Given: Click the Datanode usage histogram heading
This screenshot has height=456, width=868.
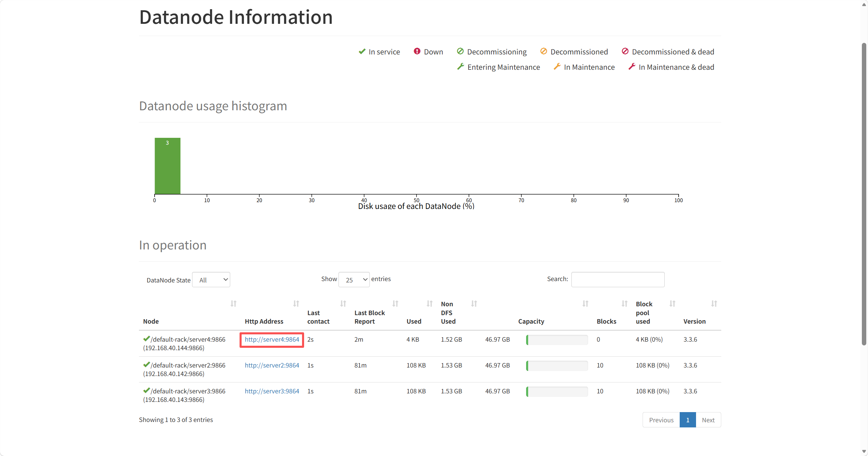Looking at the screenshot, I should [213, 106].
